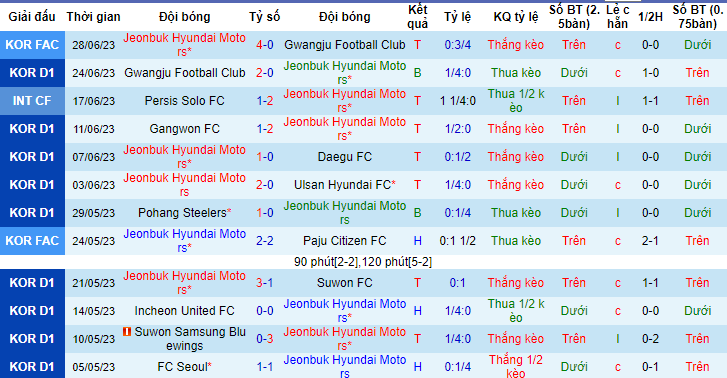This screenshot has height=378, width=727.
Task: Open Gangwon FC team page
Action: point(185,128)
